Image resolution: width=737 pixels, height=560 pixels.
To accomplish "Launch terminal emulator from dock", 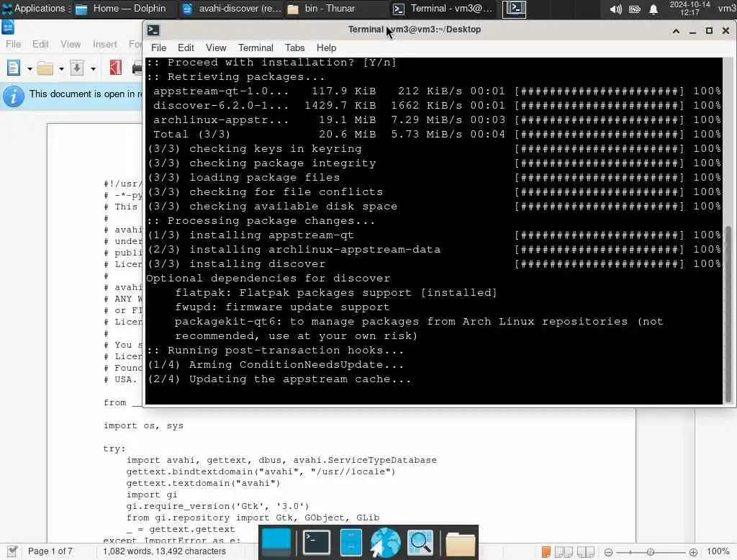I will click(317, 543).
